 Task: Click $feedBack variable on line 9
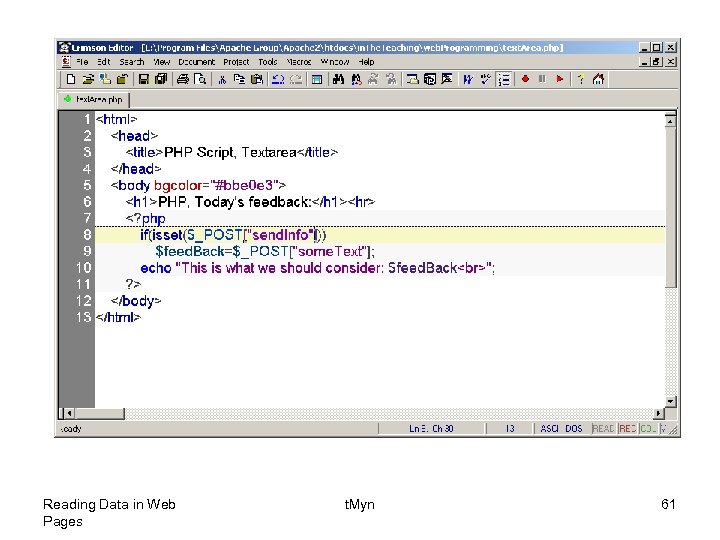190,252
